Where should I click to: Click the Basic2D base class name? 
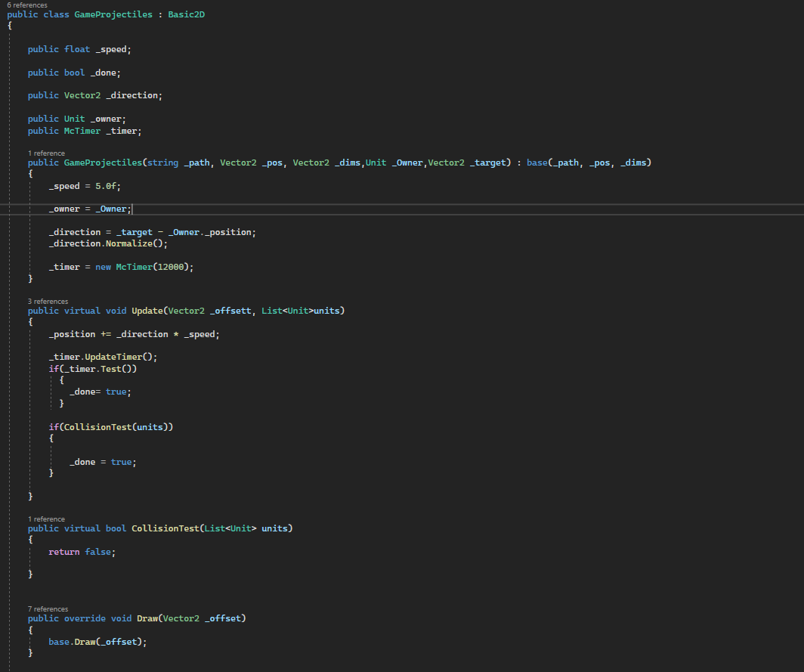(186, 14)
